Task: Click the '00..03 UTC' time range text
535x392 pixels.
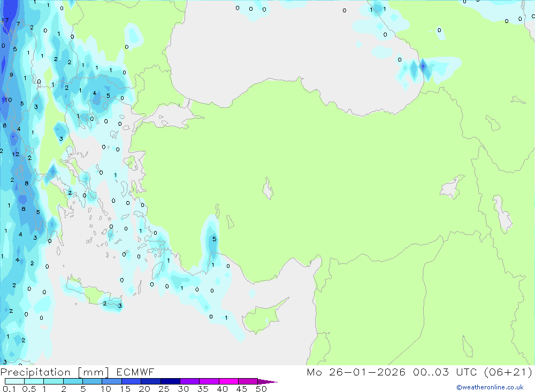Action: coord(446,372)
